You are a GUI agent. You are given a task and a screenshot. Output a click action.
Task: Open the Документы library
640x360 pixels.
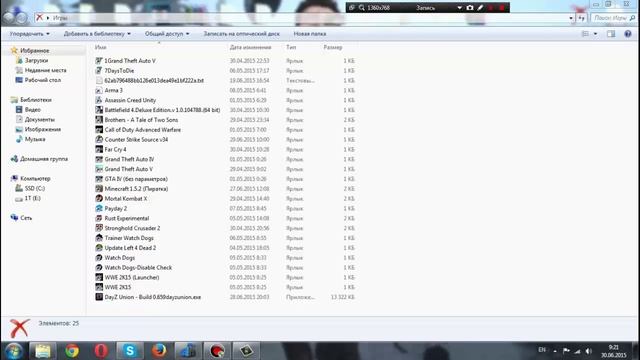(x=40, y=120)
